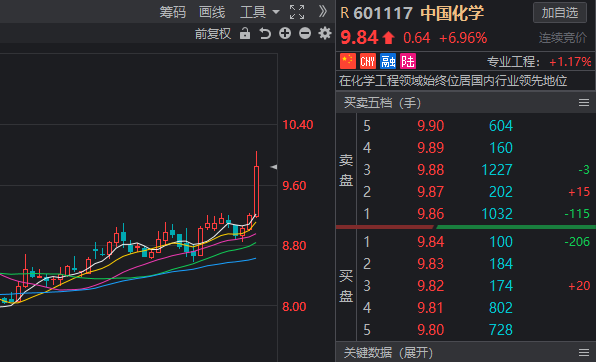Expand 关键数据 section
The height and width of the screenshot is (362, 596).
pyautogui.click(x=388, y=352)
